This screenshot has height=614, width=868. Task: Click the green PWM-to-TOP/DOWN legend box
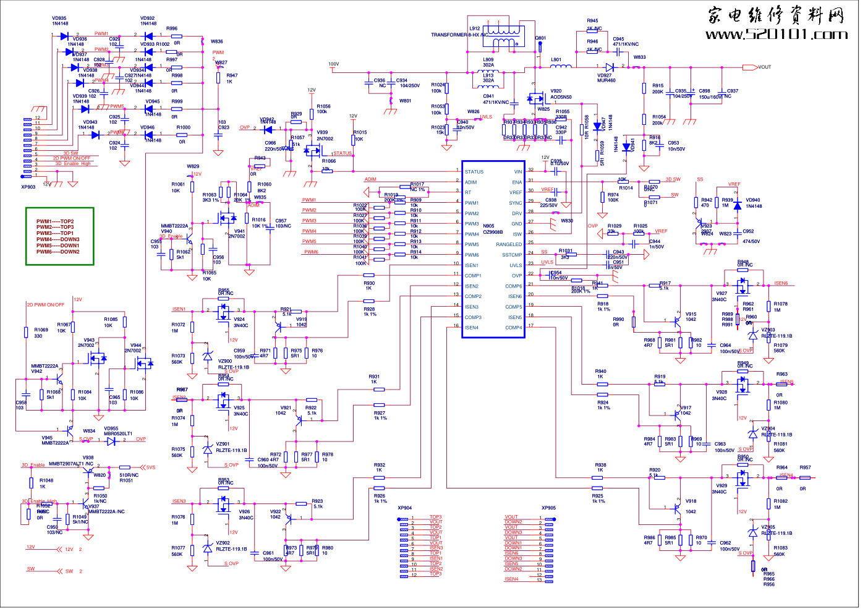click(x=59, y=236)
